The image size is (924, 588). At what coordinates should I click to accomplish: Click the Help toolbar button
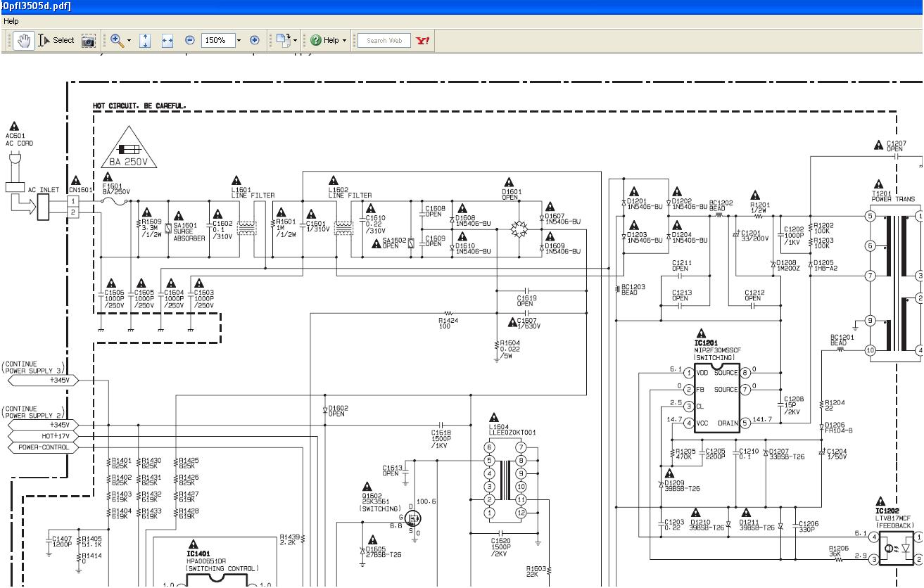[325, 41]
